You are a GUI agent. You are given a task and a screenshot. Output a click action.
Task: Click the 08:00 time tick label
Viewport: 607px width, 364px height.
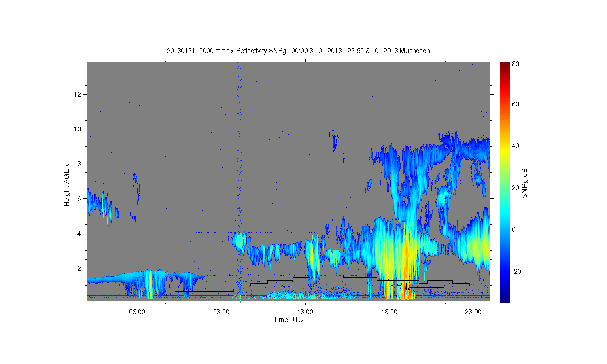click(221, 312)
